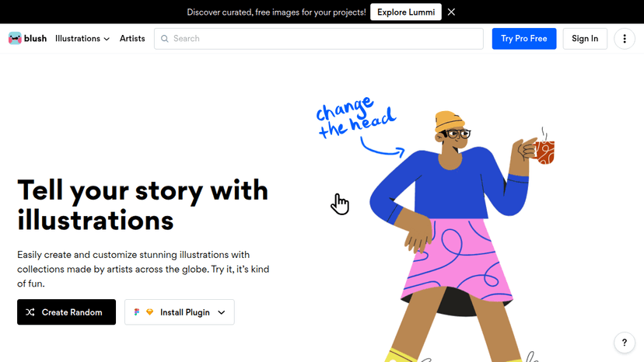Open the Install Plugin dropdown button
This screenshot has height=362, width=644.
(180, 312)
